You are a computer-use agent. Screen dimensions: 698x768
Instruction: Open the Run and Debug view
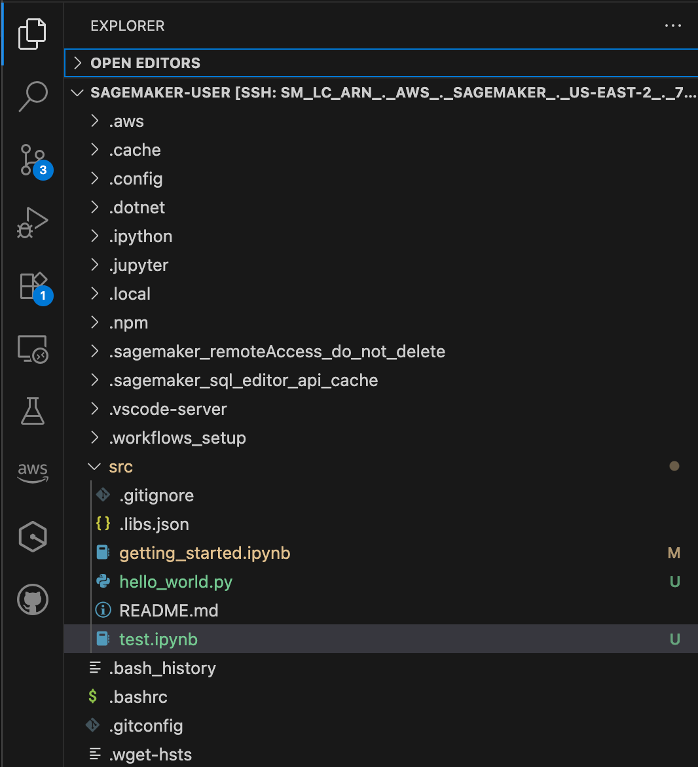(x=32, y=223)
